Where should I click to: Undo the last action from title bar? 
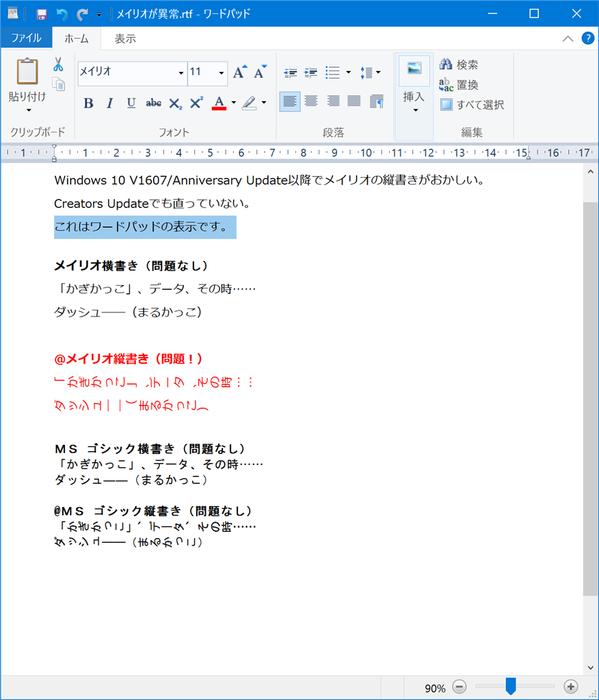tap(62, 15)
